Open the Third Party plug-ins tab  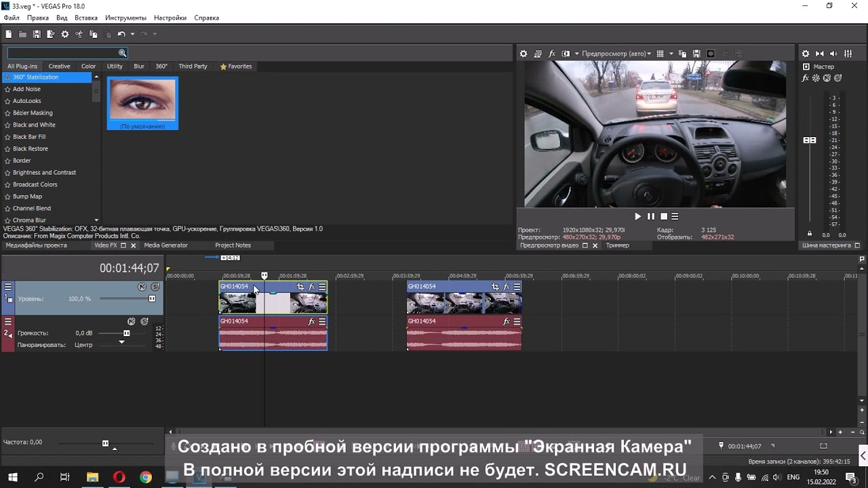(193, 66)
